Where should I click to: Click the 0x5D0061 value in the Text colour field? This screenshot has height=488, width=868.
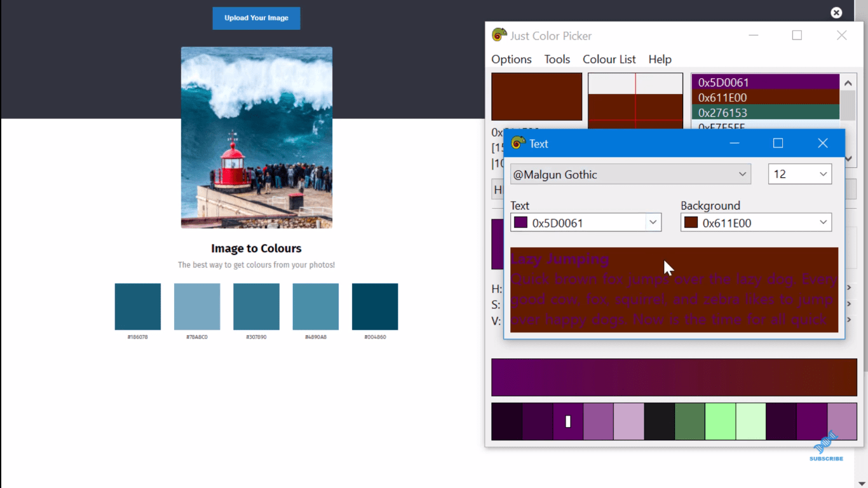tap(558, 223)
